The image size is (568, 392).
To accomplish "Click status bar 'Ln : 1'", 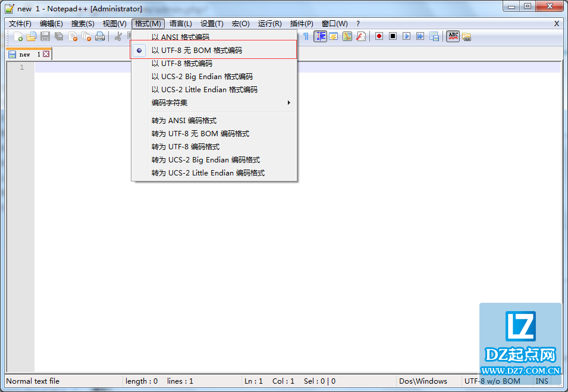I will point(253,381).
